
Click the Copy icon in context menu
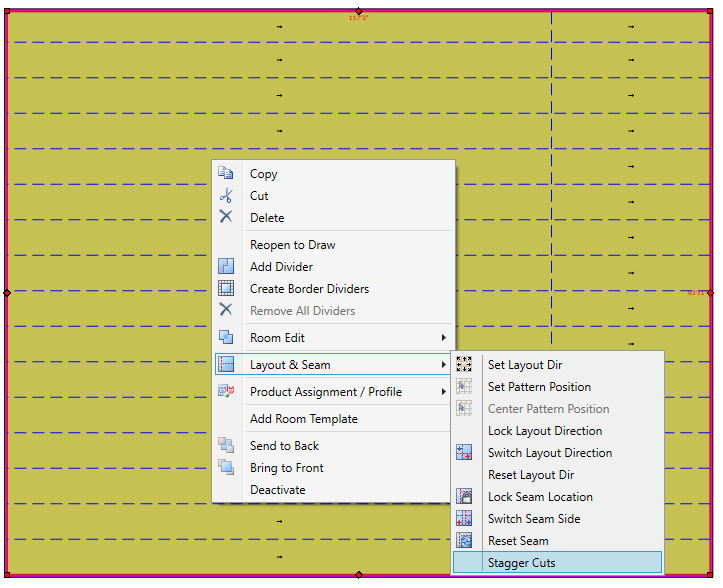[226, 173]
